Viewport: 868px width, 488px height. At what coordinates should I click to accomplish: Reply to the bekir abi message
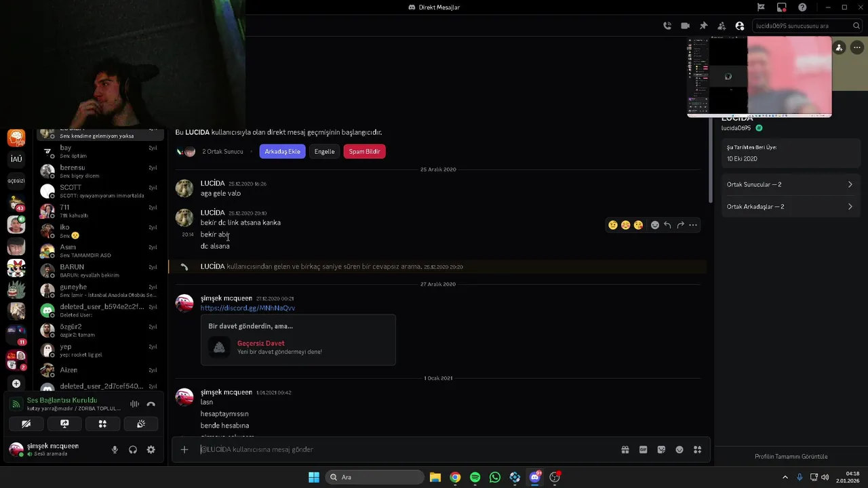667,225
